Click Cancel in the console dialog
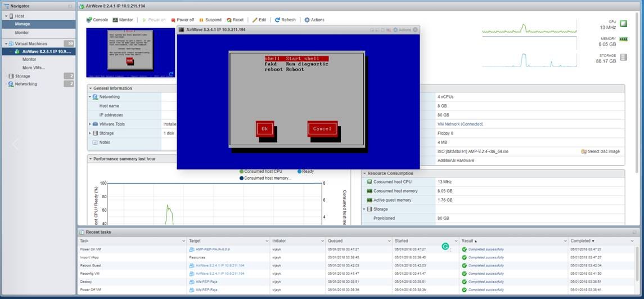The width and height of the screenshot is (644, 299). [322, 129]
